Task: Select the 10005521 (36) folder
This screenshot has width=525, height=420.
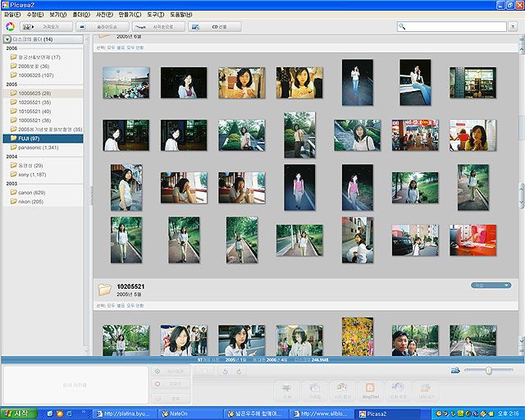Action: coord(43,121)
